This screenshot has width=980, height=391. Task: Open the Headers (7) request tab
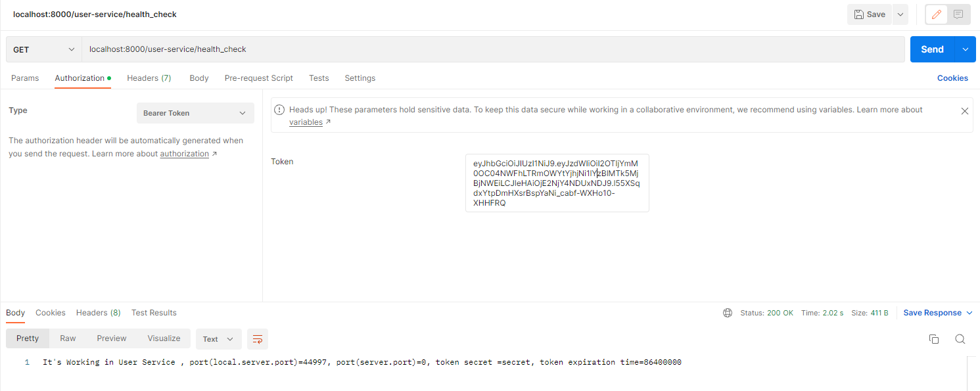point(149,78)
